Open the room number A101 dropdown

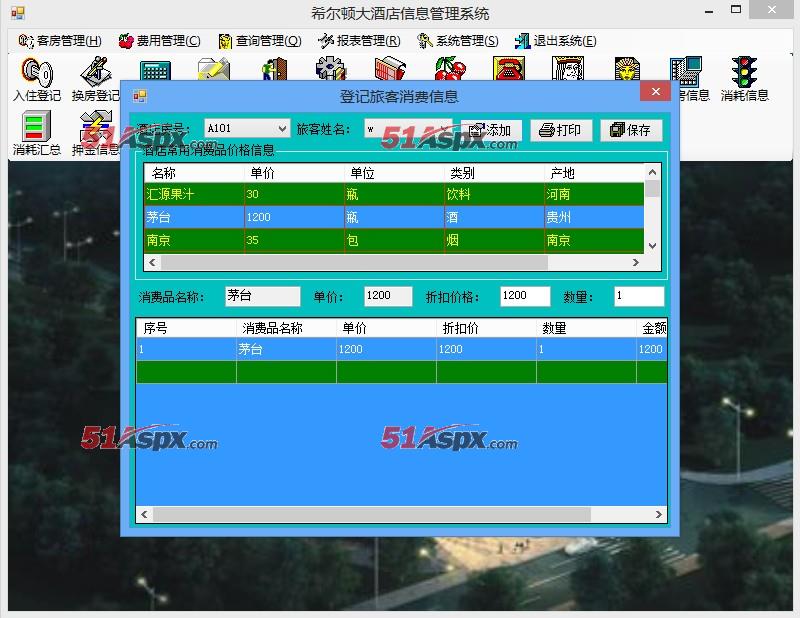coord(280,129)
